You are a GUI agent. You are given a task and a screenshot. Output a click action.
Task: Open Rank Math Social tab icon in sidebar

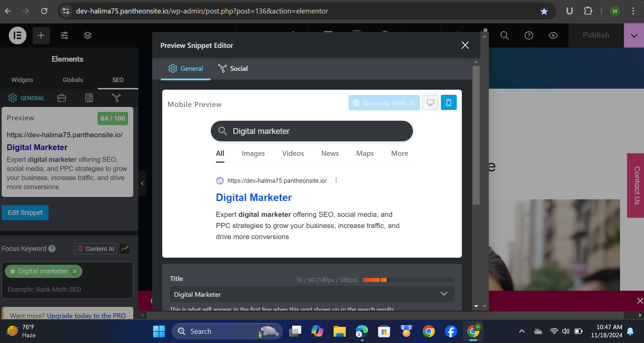pyautogui.click(x=116, y=98)
